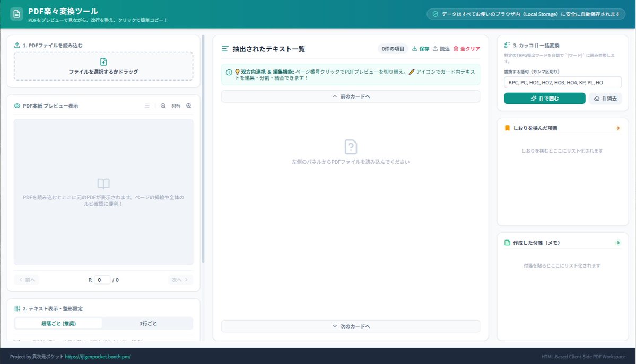Click the sliders icon beside 2. テキスト表示・整形設定

[17, 308]
